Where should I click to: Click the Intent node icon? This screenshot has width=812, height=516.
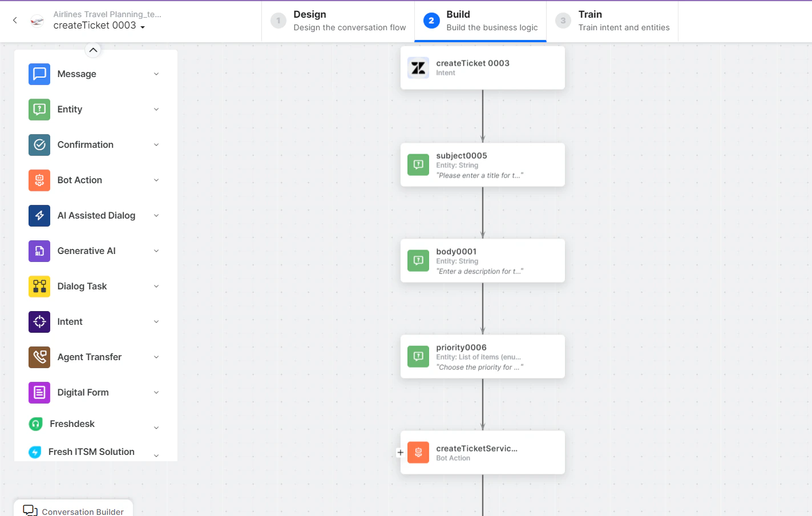point(39,321)
